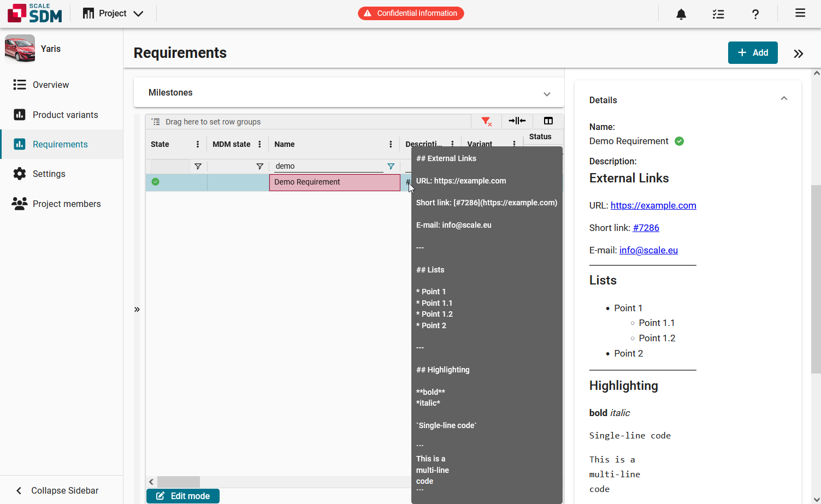Image resolution: width=821 pixels, height=504 pixels.
Task: Click the table's horizontal scrollbar thumb
Action: pyautogui.click(x=179, y=482)
